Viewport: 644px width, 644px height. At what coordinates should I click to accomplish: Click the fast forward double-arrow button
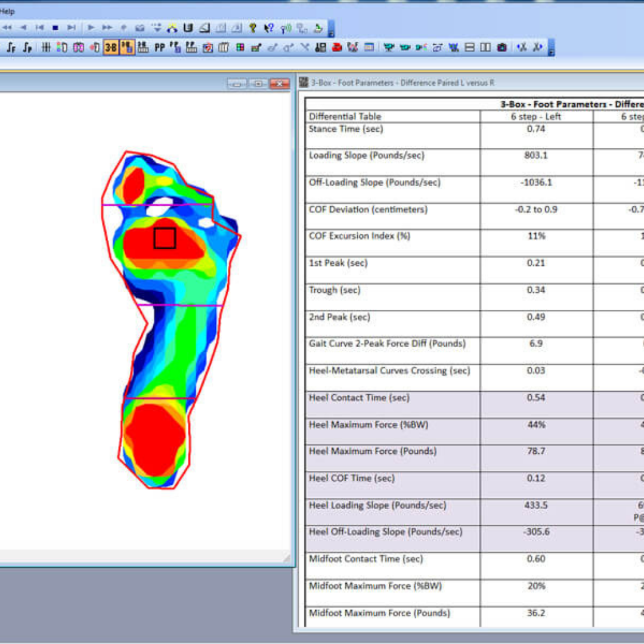tap(107, 28)
